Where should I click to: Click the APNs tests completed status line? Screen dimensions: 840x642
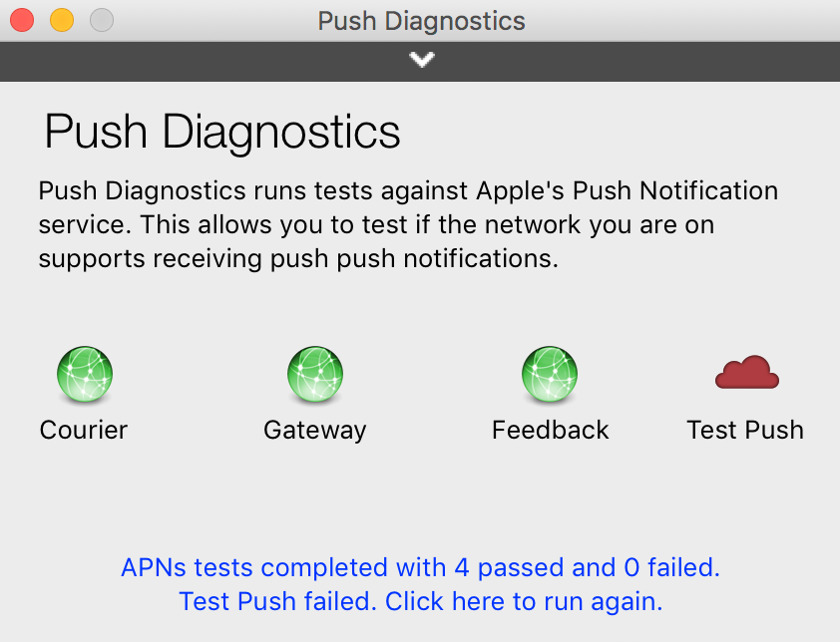421,567
